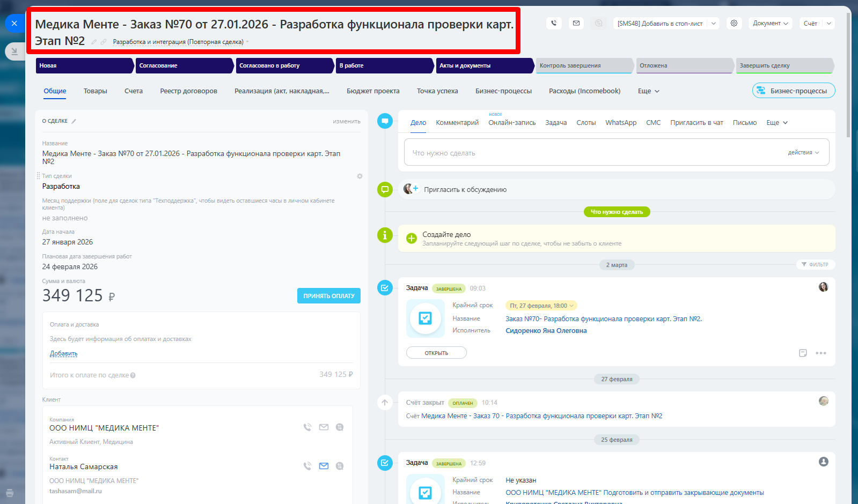Click the note icon on the 09:03 task card
Screen dimensions: 858x504
tap(803, 353)
